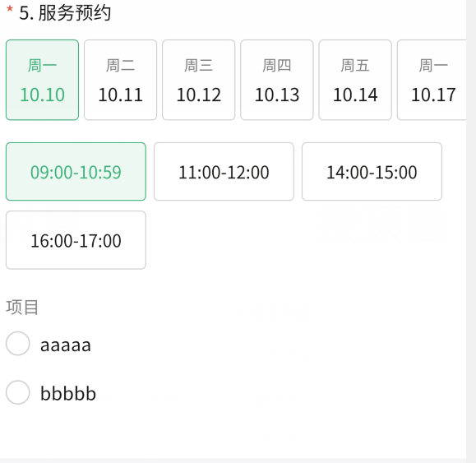The width and height of the screenshot is (476, 463).
Task: Click the 5. 服务预约 question heading
Action: pyautogui.click(x=65, y=13)
